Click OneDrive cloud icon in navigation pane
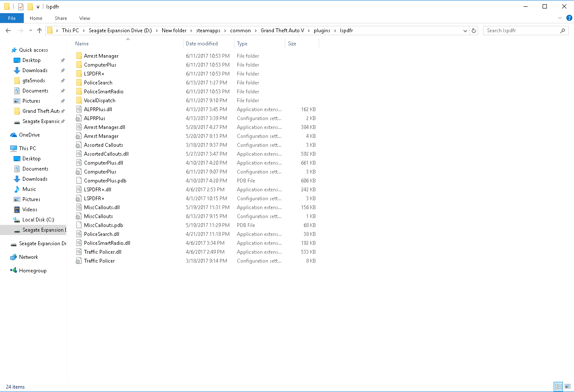The height and width of the screenshot is (392, 574). pyautogui.click(x=14, y=135)
